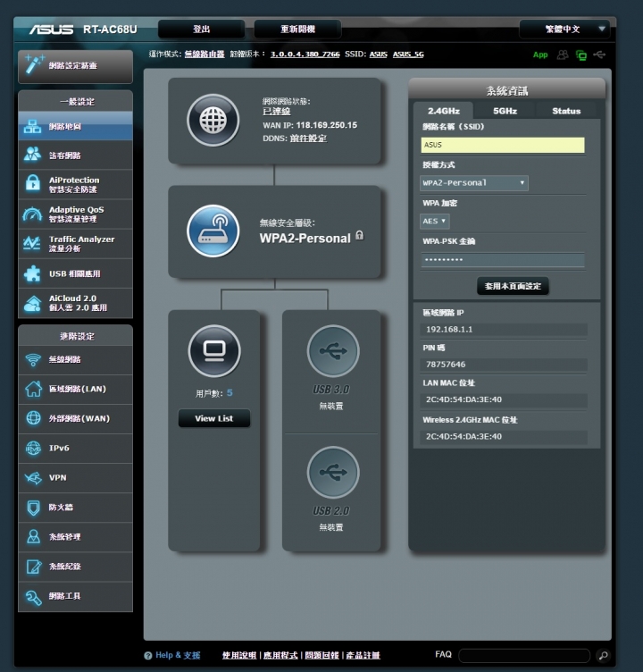This screenshot has width=643, height=672.
Task: Click the guest network status icon in header
Action: (563, 55)
